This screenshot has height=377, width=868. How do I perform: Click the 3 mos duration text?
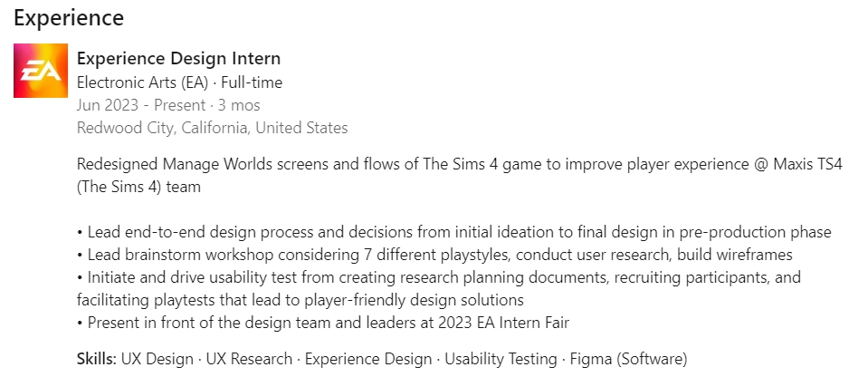(x=234, y=105)
